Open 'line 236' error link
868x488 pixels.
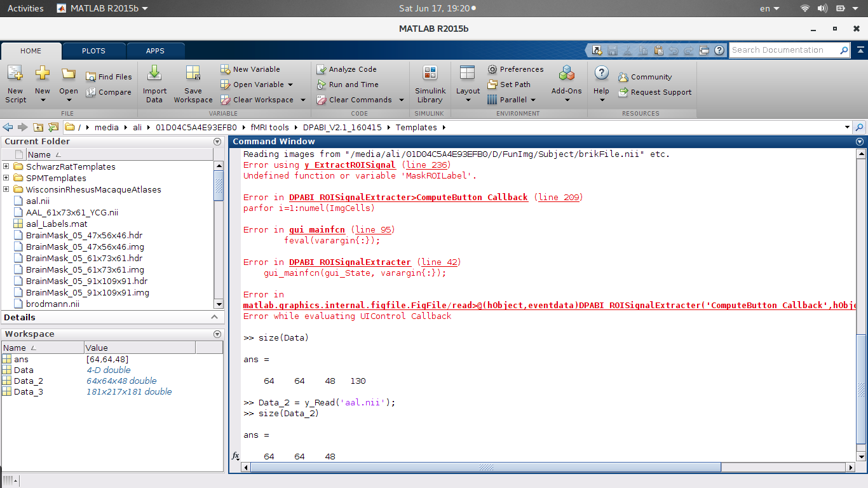coord(426,165)
